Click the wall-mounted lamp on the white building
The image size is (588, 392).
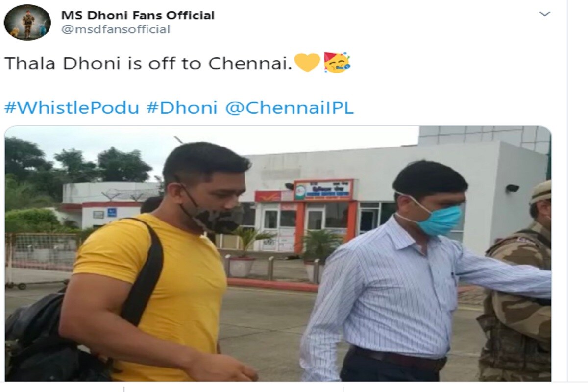(x=513, y=188)
